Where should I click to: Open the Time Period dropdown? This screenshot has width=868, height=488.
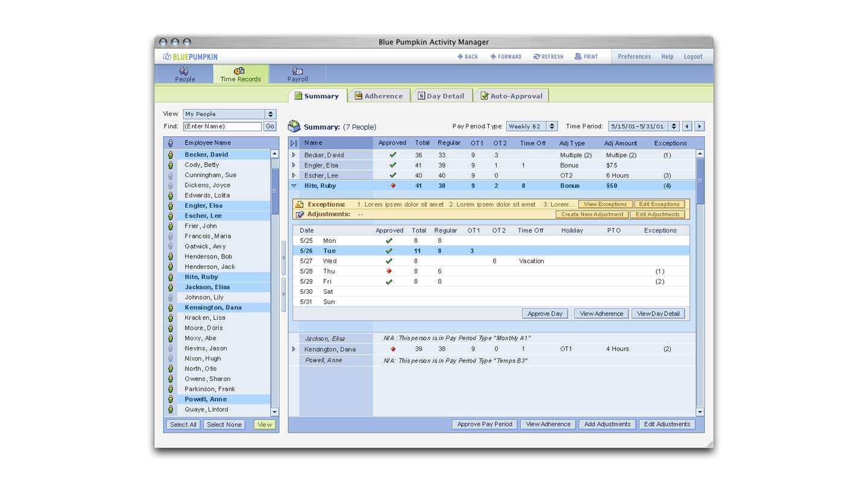click(643, 127)
